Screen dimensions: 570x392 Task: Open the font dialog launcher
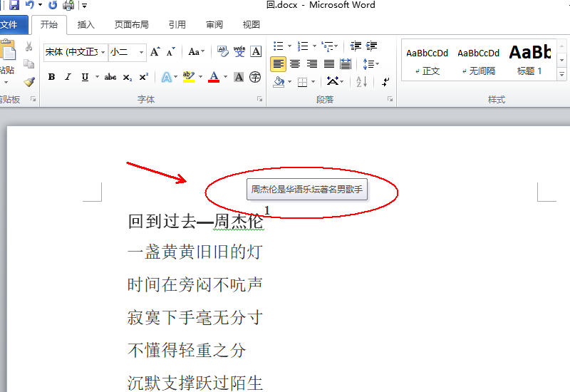point(259,99)
